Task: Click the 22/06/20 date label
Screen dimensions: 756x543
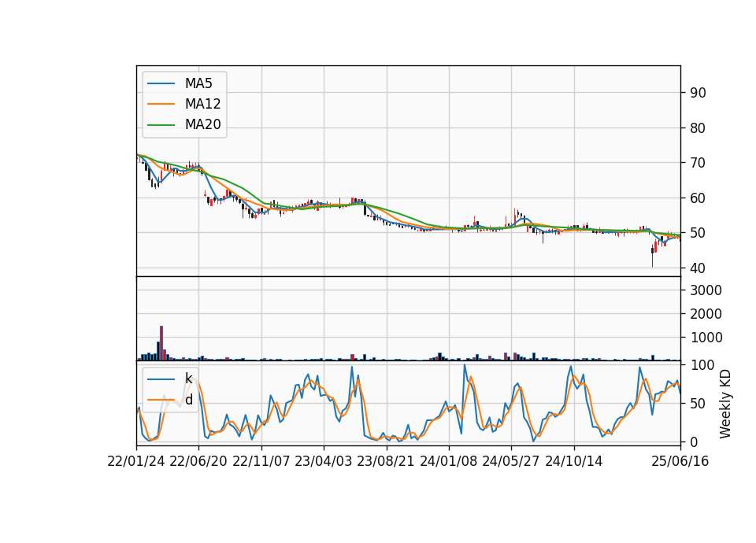Action: pyautogui.click(x=198, y=461)
